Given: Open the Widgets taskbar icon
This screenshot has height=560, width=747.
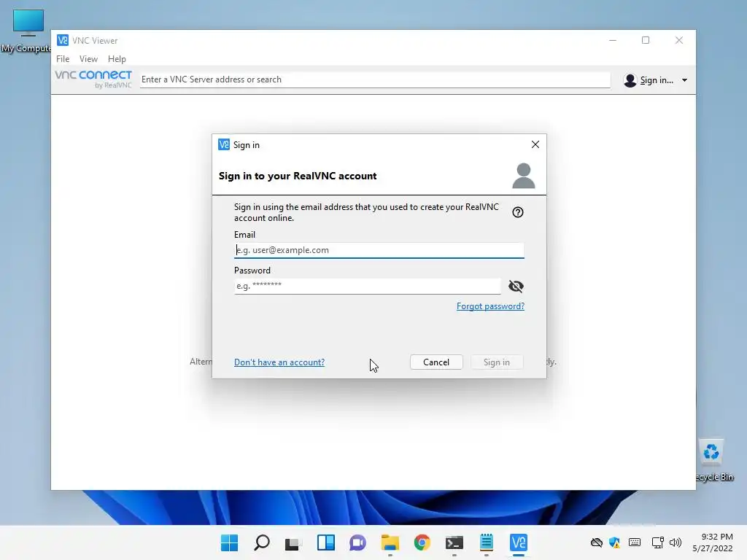Looking at the screenshot, I should coord(326,542).
